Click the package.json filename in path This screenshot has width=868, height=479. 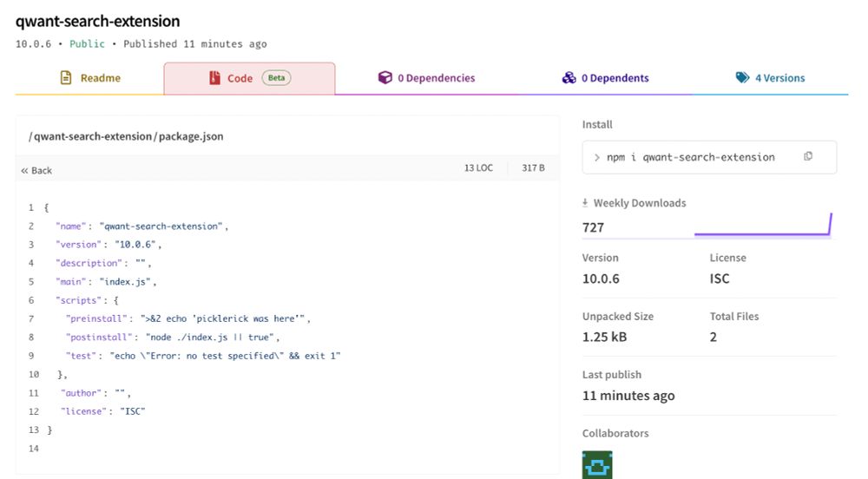pos(191,136)
